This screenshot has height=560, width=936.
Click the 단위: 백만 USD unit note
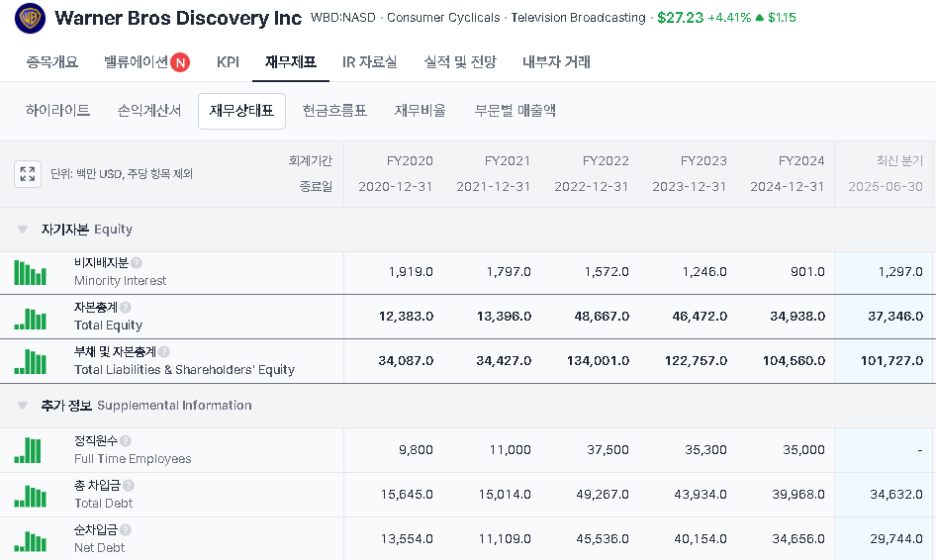click(x=121, y=174)
